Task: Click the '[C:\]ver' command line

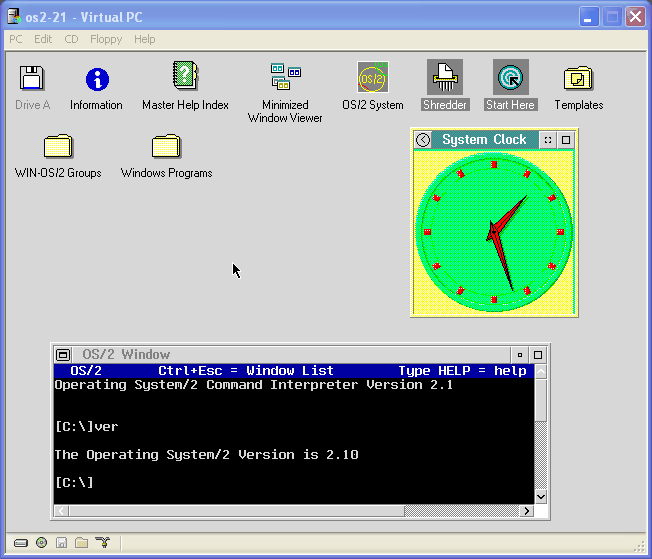Action: (87, 427)
